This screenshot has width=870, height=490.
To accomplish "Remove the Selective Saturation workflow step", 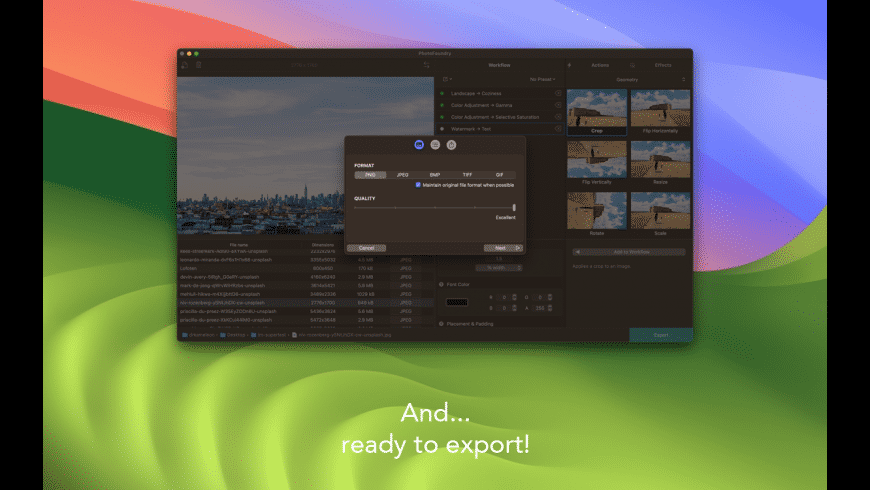I will click(x=558, y=117).
